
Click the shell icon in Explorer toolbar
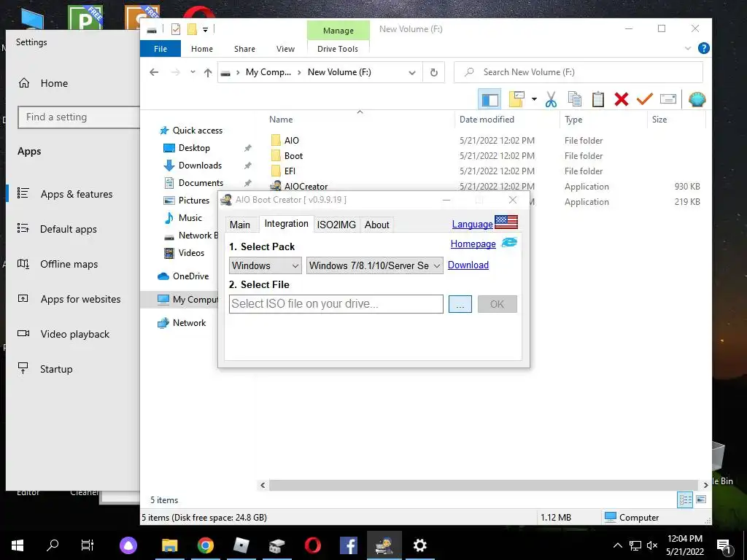click(x=697, y=99)
